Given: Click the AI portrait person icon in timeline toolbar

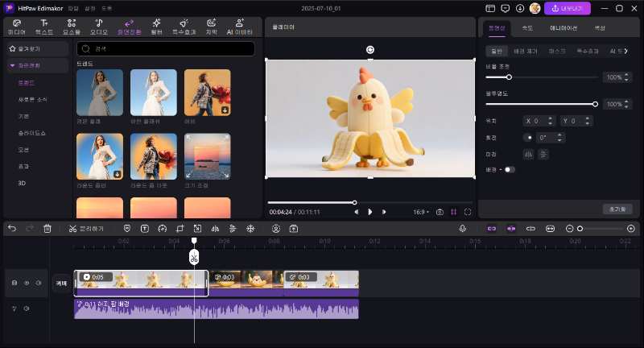Looking at the screenshot, I should pos(276,229).
